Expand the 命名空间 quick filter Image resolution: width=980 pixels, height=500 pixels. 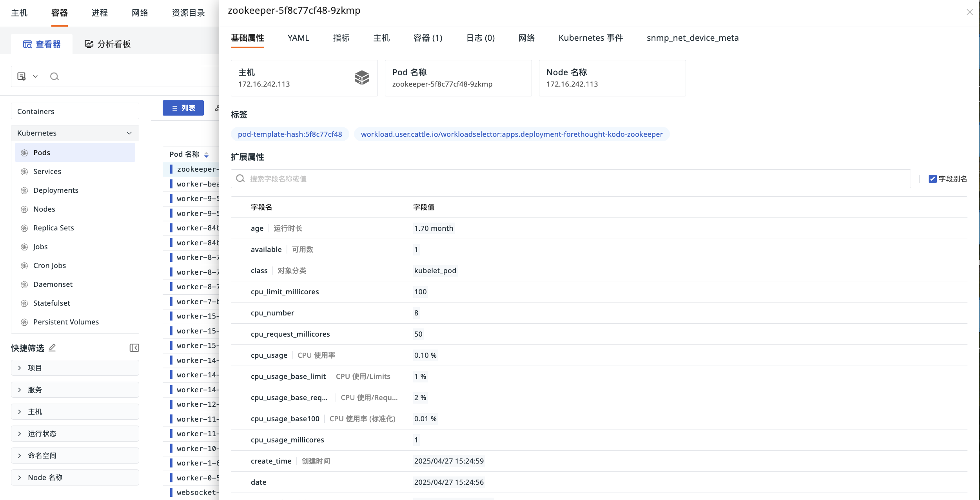coord(75,455)
